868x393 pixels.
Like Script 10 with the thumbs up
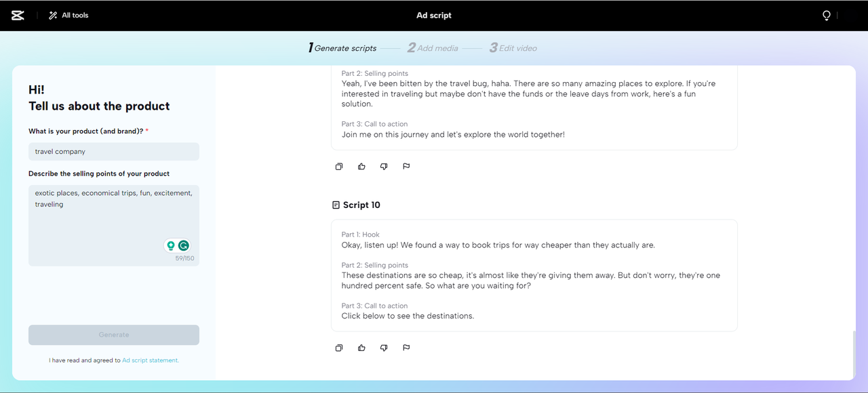tap(361, 348)
